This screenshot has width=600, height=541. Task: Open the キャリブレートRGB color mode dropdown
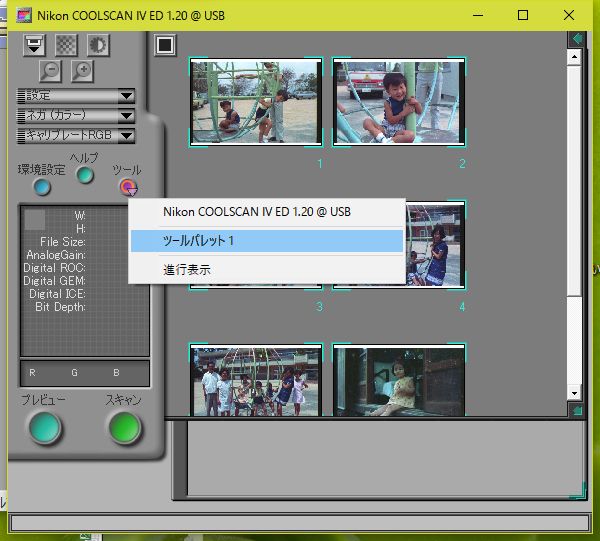point(76,135)
